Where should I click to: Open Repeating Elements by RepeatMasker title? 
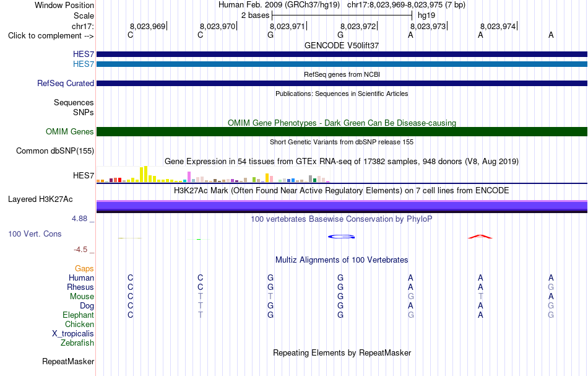click(342, 352)
